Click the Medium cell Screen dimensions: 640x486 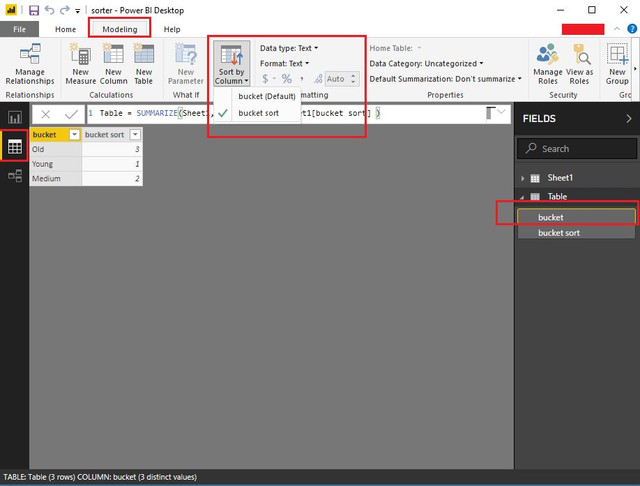pos(56,179)
